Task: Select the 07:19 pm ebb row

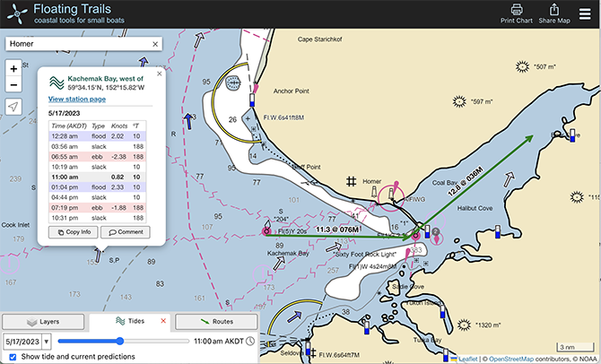Action: point(98,207)
